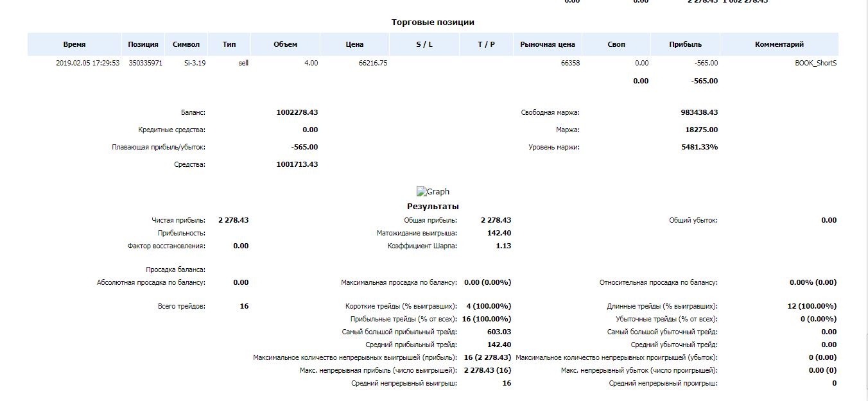Click the Рыночная цена column header
This screenshot has width=868, height=401.
(x=548, y=44)
